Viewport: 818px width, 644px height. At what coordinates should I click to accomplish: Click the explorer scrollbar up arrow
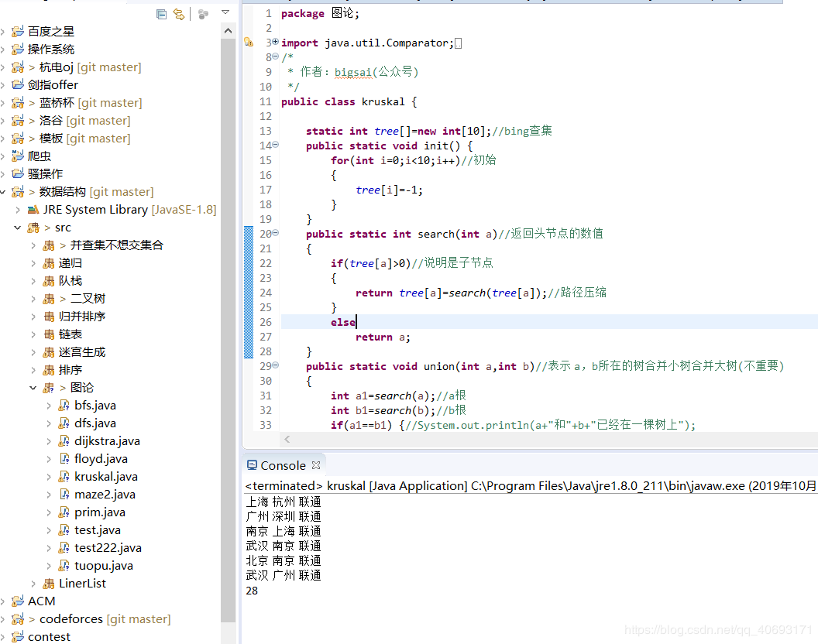pyautogui.click(x=228, y=31)
